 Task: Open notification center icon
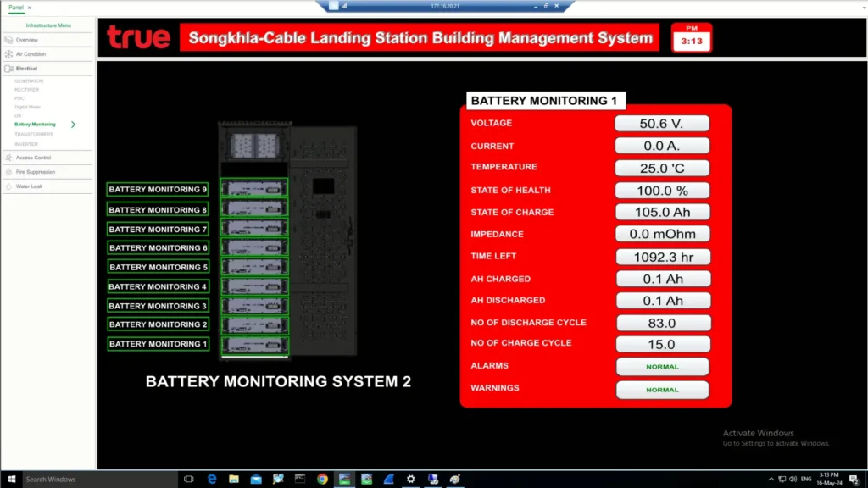tap(854, 480)
